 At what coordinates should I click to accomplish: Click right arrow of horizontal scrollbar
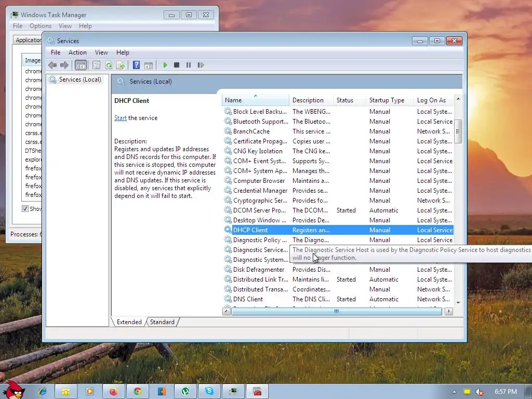[x=449, y=311]
